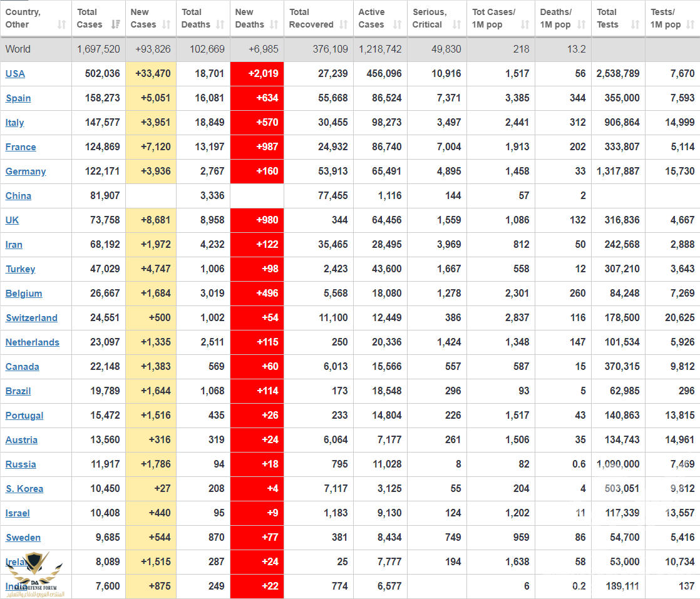700x599 pixels.
Task: Open the UK country link
Action: (12, 220)
